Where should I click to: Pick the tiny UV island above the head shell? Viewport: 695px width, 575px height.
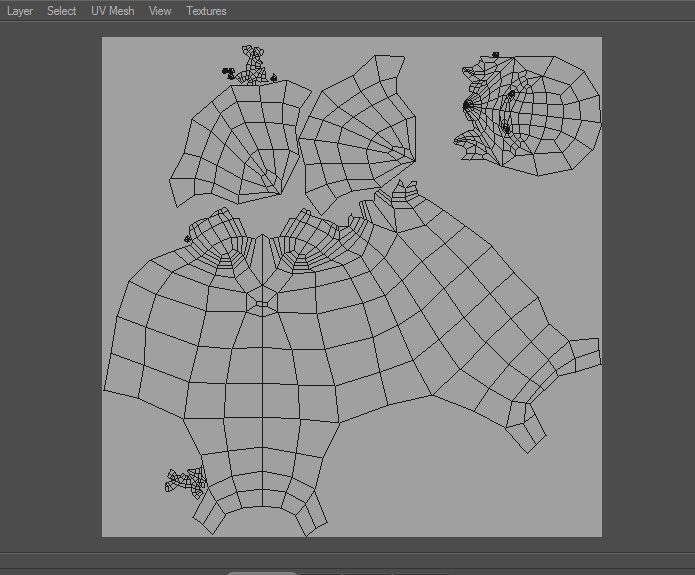pos(495,55)
